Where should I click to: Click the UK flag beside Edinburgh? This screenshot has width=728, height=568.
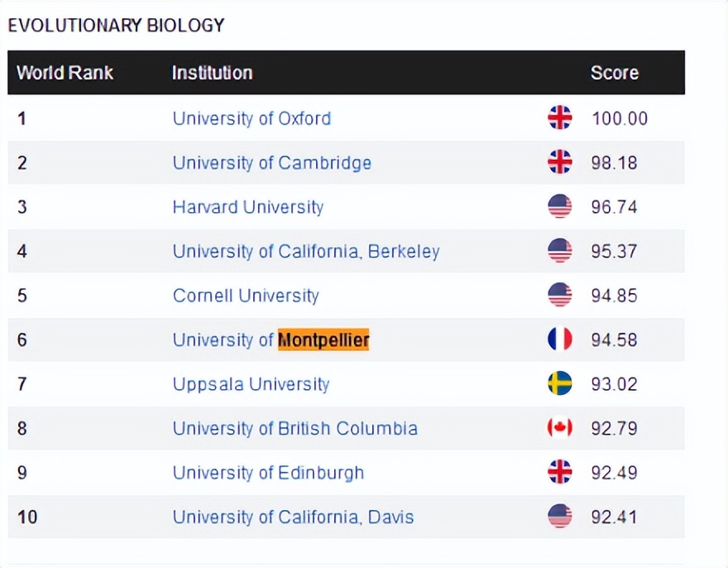(x=560, y=473)
